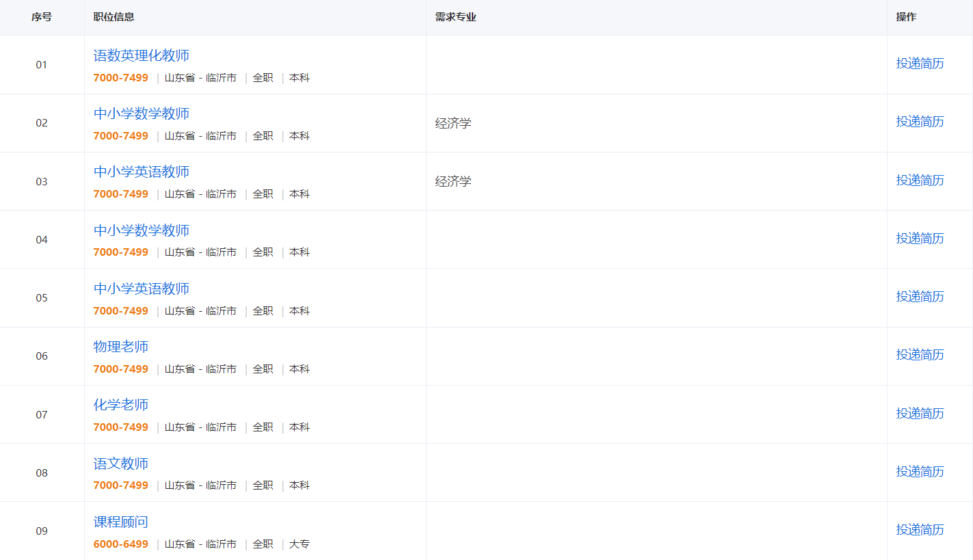Click the 大专 education requirement

coord(299,544)
